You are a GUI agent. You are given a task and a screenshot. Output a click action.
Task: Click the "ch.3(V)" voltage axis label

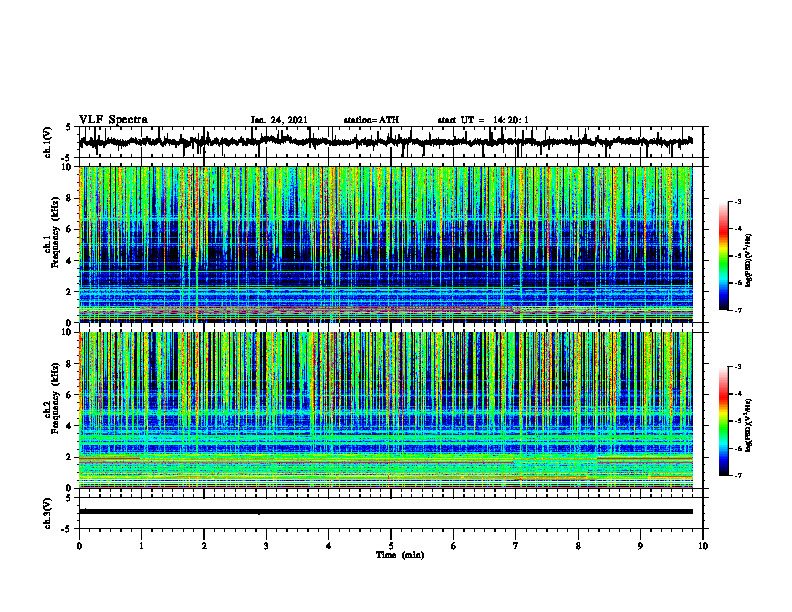click(x=47, y=513)
